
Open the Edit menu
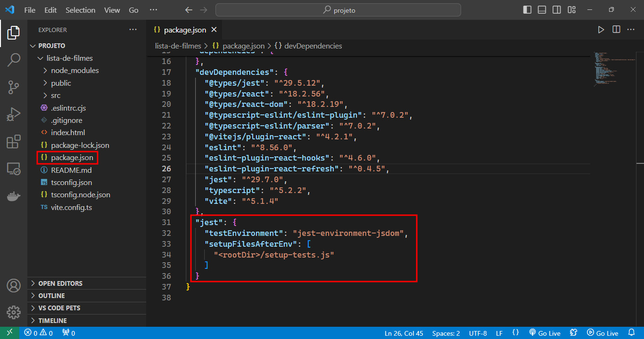(50, 10)
